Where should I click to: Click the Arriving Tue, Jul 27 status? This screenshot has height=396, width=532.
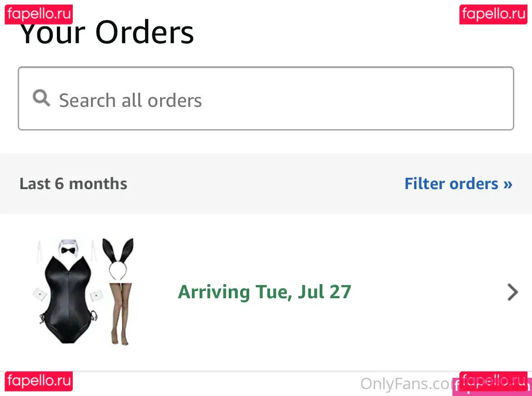264,292
